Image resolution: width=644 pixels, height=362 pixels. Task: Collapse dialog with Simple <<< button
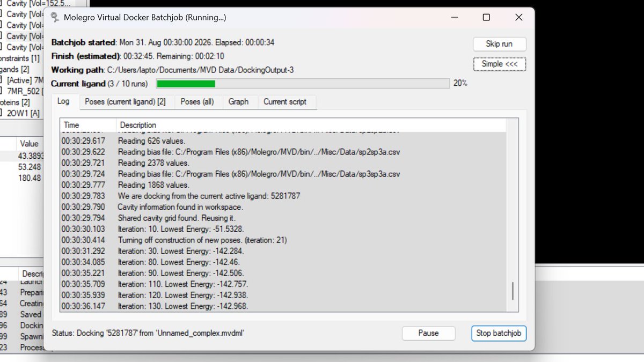tap(499, 64)
